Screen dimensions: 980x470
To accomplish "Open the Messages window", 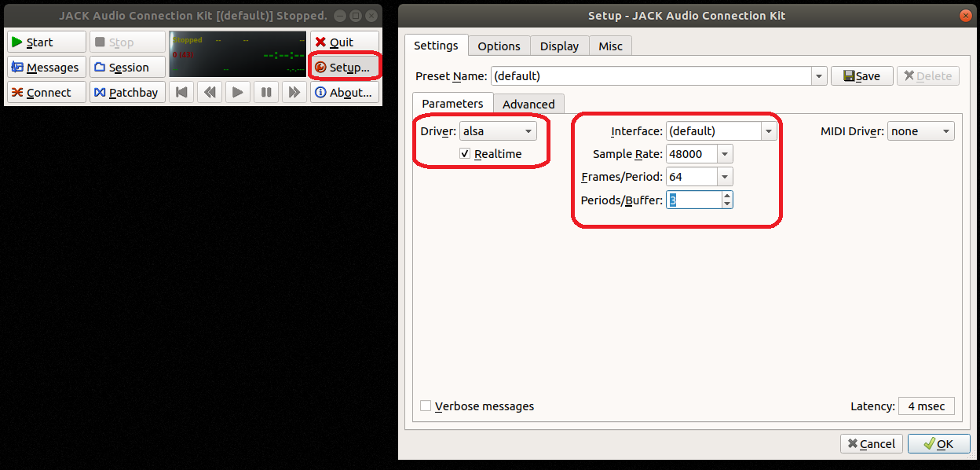I will click(x=46, y=68).
